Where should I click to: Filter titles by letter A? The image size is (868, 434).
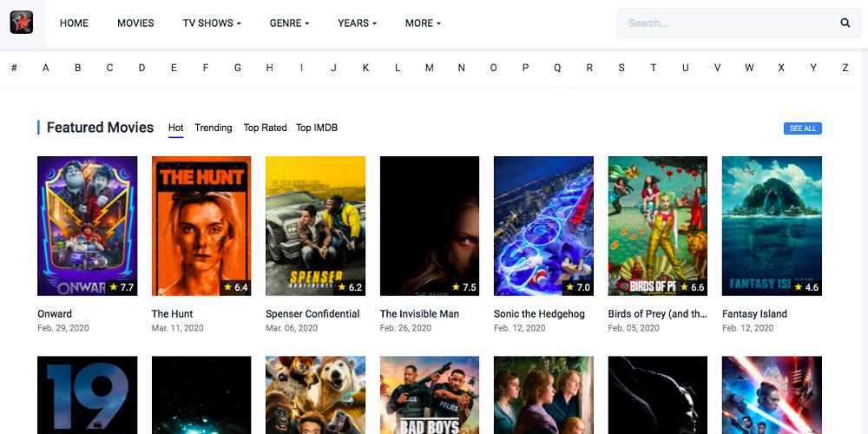pos(46,68)
